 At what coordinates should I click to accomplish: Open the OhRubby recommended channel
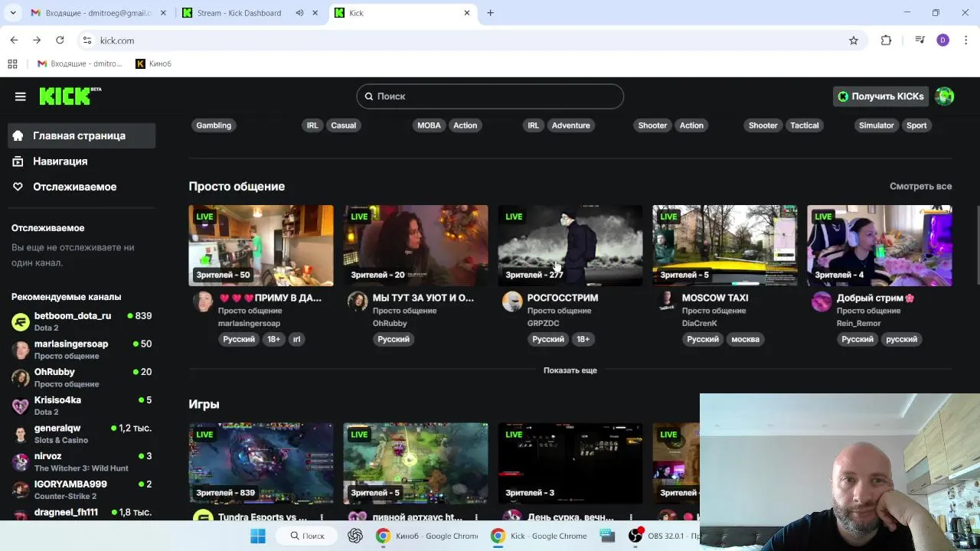point(81,377)
